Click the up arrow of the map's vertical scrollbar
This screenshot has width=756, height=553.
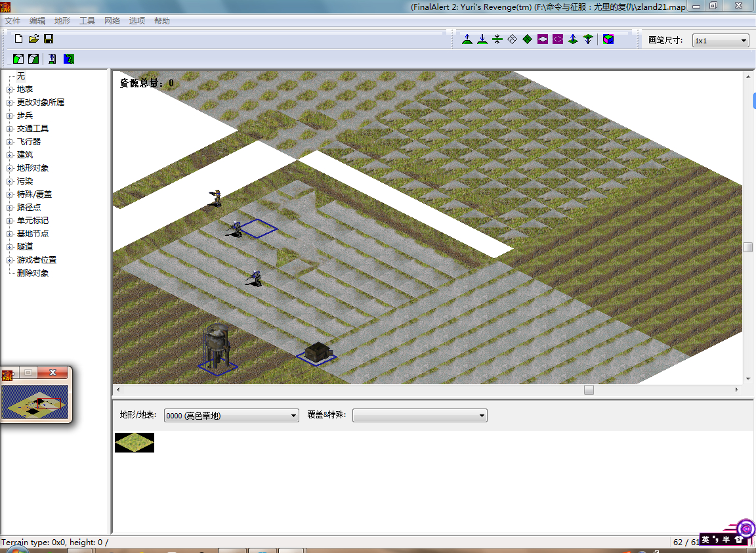pos(748,76)
